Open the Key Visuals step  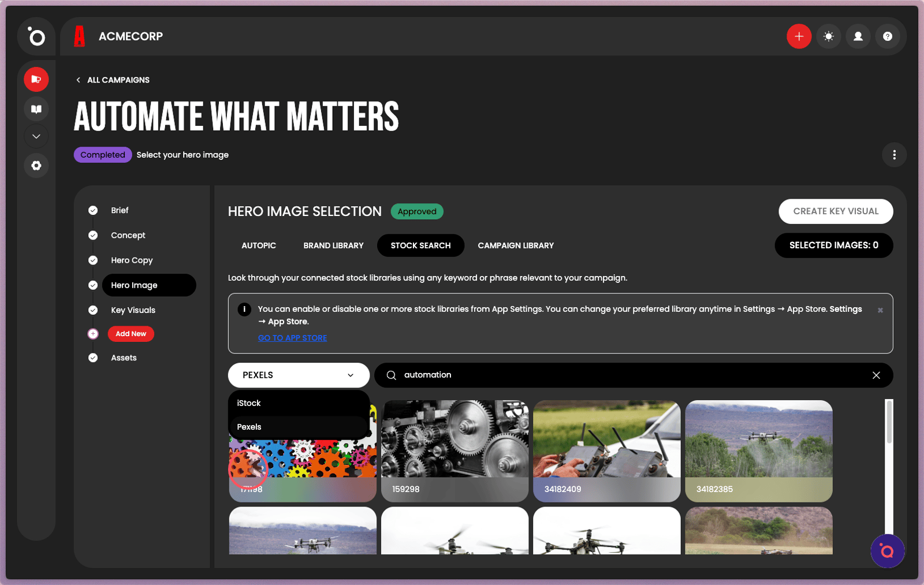click(133, 310)
